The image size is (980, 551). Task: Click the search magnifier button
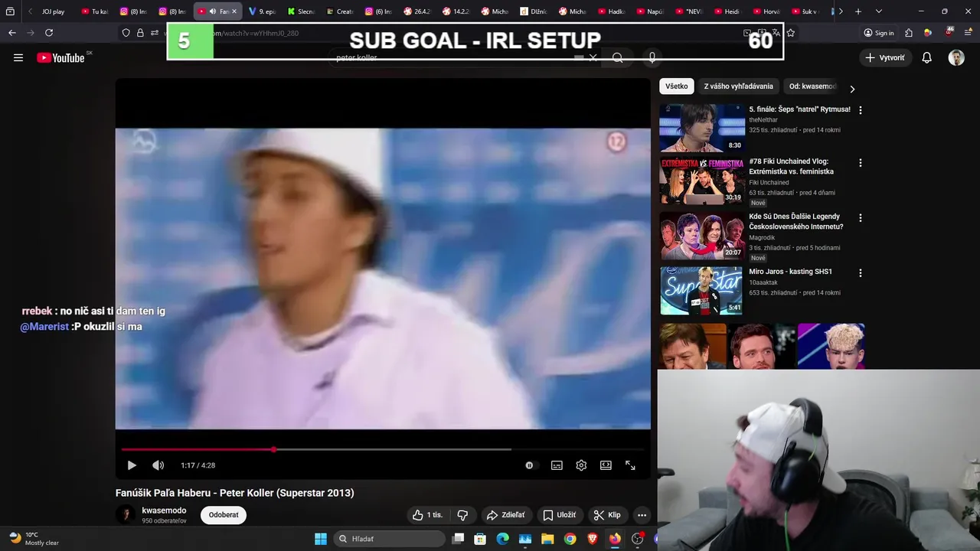pyautogui.click(x=617, y=57)
